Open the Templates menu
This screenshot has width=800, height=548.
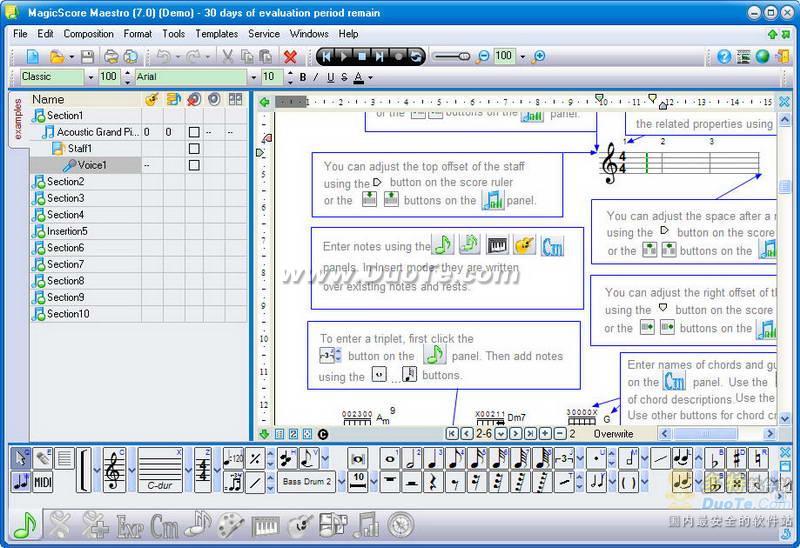pyautogui.click(x=217, y=34)
